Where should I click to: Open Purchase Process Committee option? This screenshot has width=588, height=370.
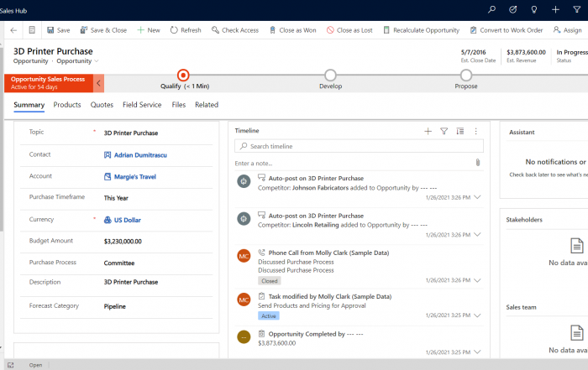pos(119,263)
